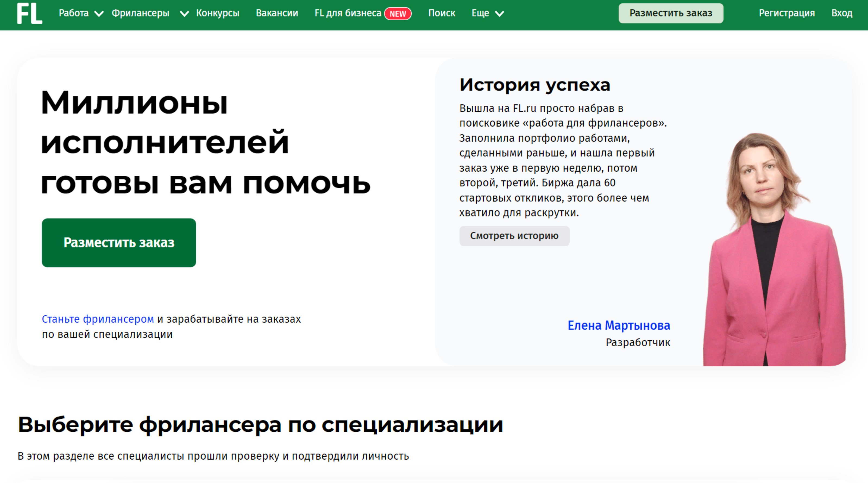The height and width of the screenshot is (483, 868).
Task: Open the Поиск page
Action: tap(442, 13)
